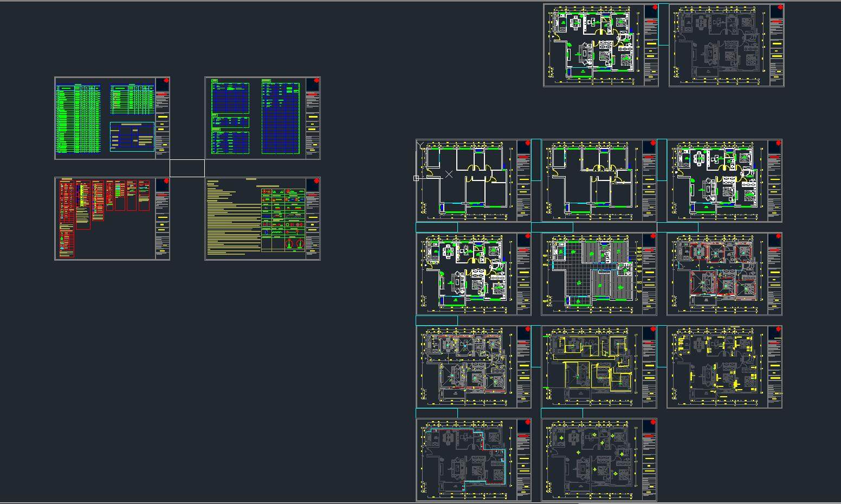841x504 pixels.
Task: Click the small white rectangle between table sheets
Action: 187,169
